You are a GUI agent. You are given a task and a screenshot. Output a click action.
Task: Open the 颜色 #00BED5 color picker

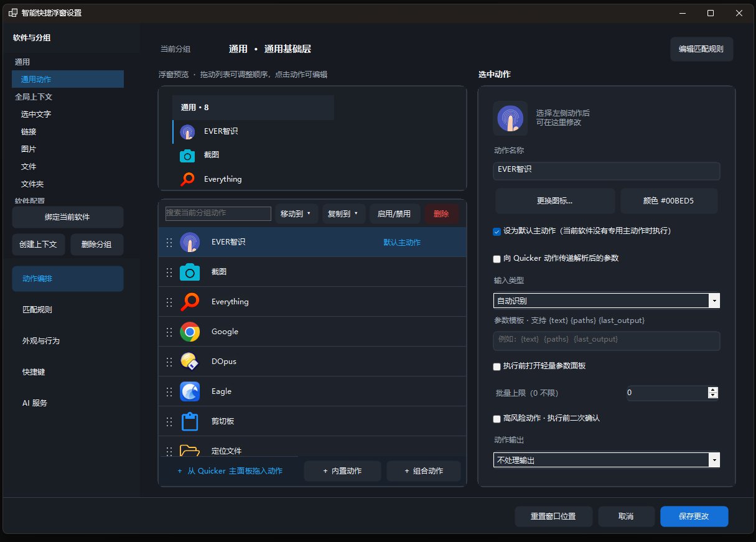[669, 201]
